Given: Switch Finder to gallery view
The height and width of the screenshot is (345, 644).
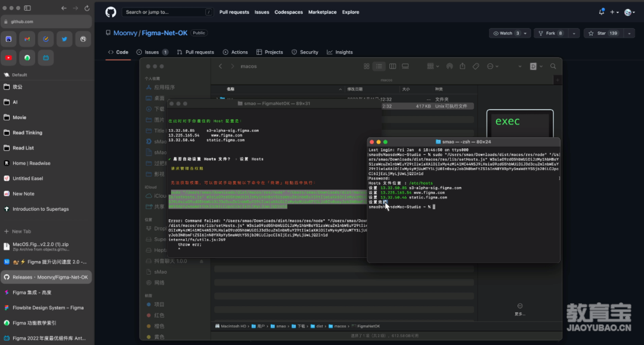Looking at the screenshot, I should coord(405,67).
